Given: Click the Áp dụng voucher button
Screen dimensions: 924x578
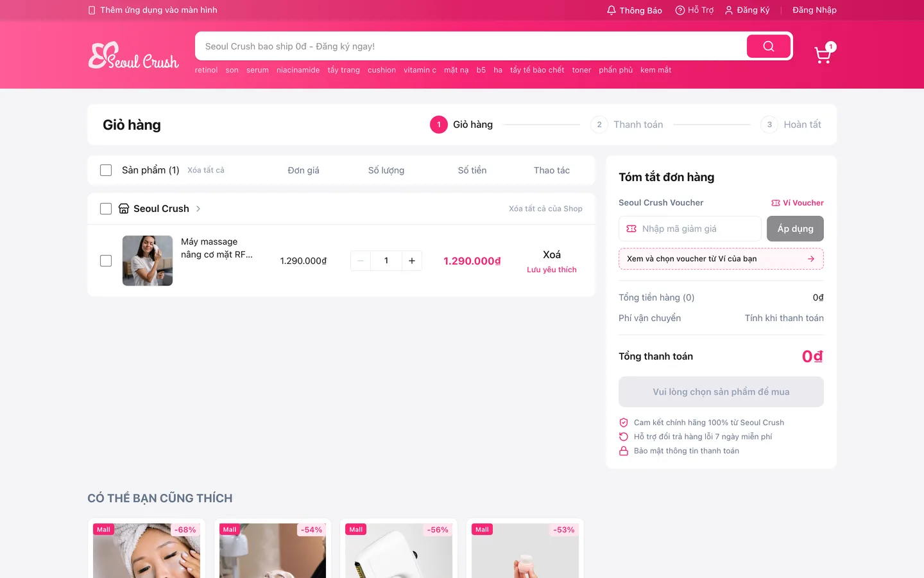Looking at the screenshot, I should [795, 229].
